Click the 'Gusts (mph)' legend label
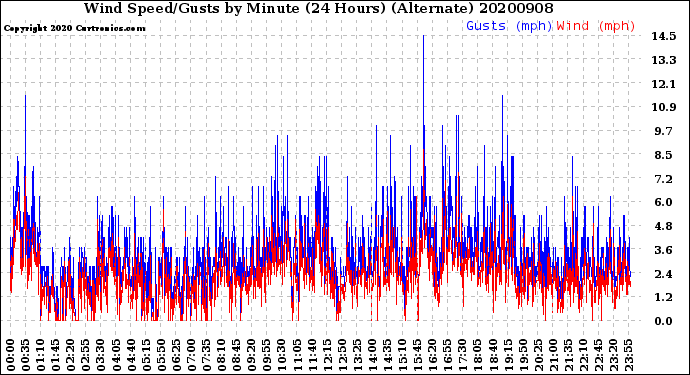This screenshot has height=375, width=690. click(x=509, y=26)
